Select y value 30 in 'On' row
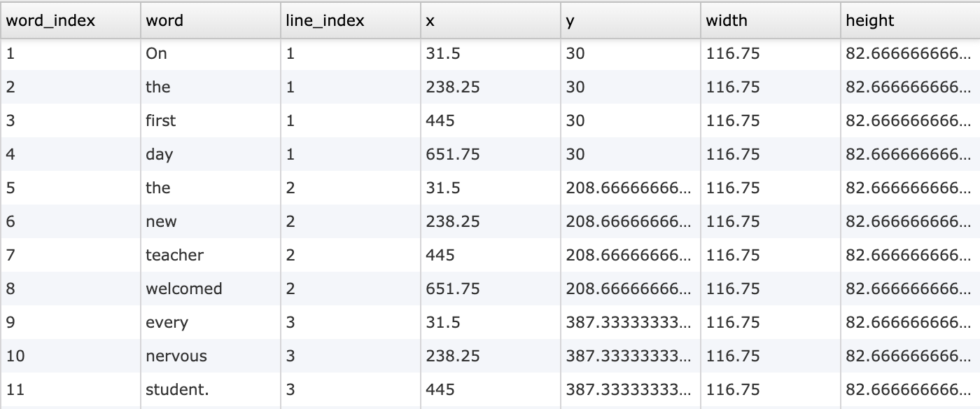Screen dimensions: 980x409 (x=630, y=53)
